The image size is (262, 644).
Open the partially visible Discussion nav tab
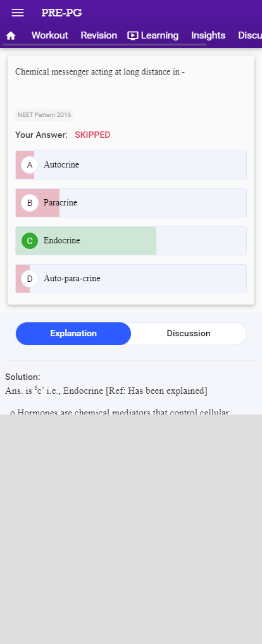pyautogui.click(x=250, y=35)
